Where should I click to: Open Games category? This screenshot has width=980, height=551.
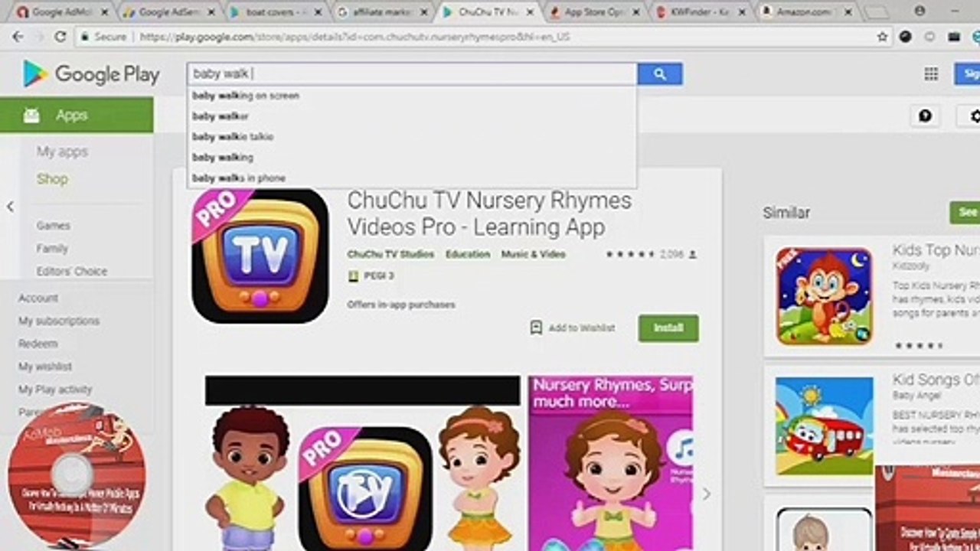point(53,226)
